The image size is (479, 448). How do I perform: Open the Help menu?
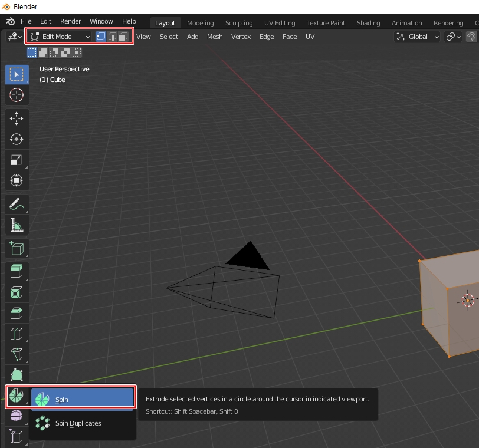click(x=129, y=21)
